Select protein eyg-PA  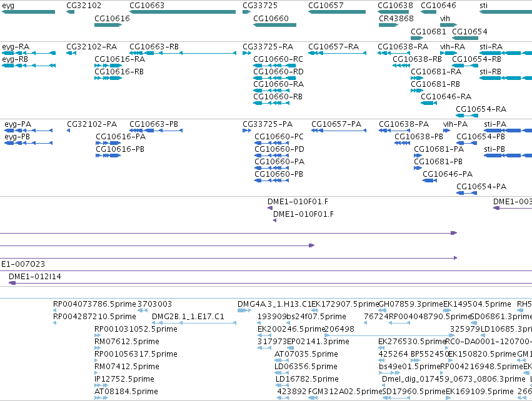(x=29, y=131)
